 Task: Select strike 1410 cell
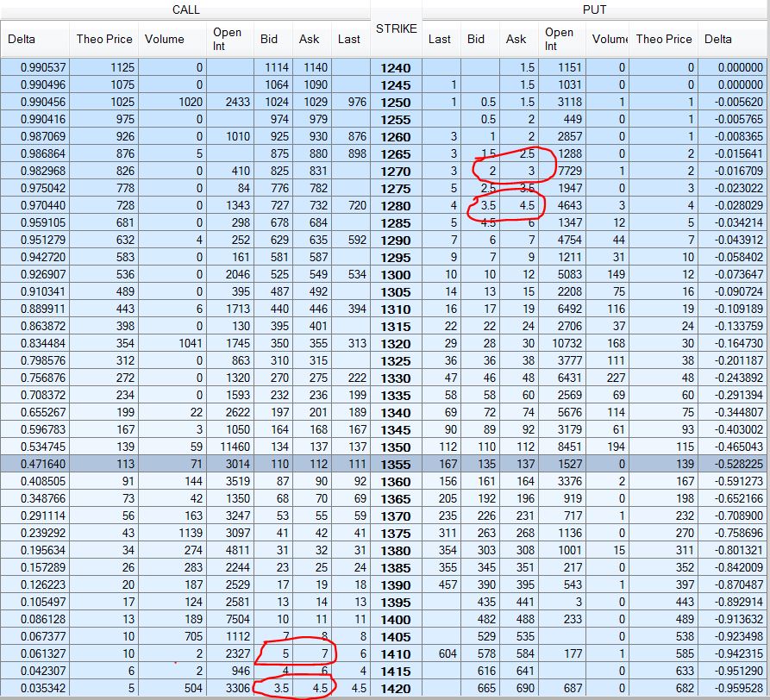(x=396, y=653)
